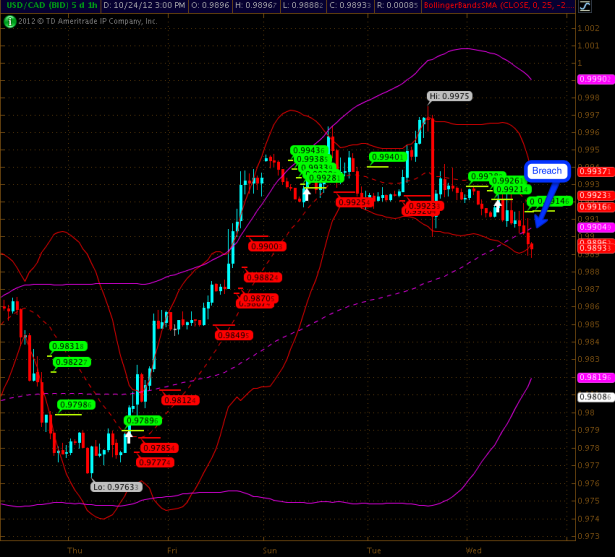615x557 pixels.
Task: Click the Fri label on time axis
Action: (x=172, y=550)
